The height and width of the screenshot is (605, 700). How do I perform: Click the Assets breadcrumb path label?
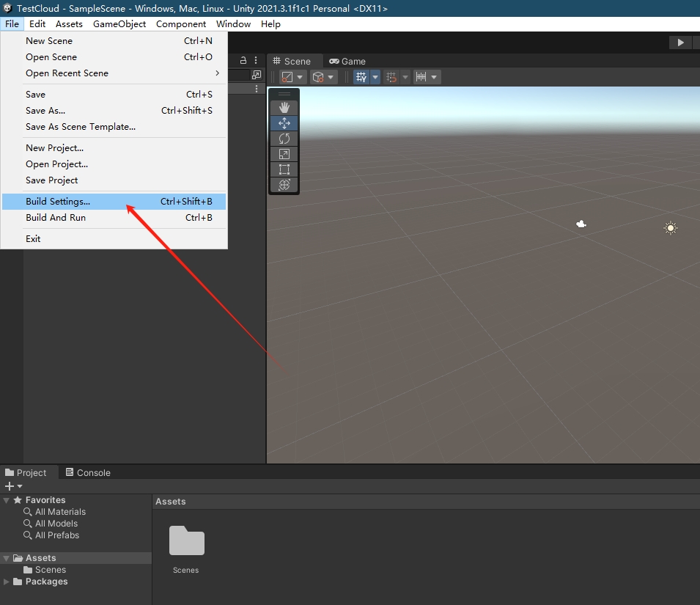[171, 502]
